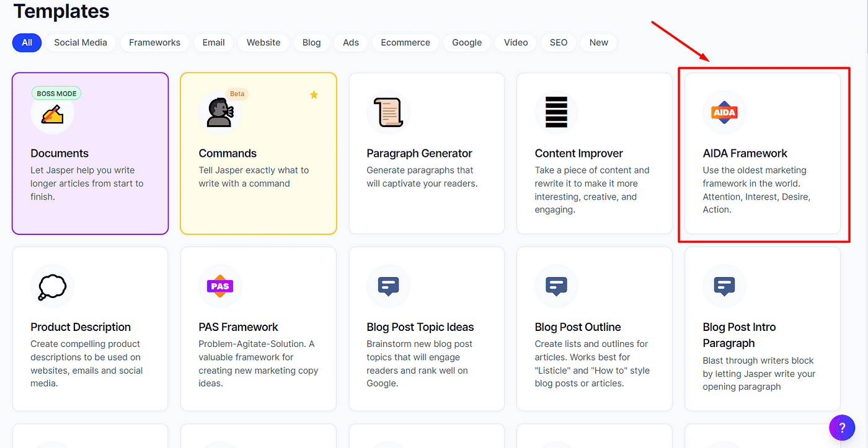Click the Product Description thought bubble icon

point(52,287)
